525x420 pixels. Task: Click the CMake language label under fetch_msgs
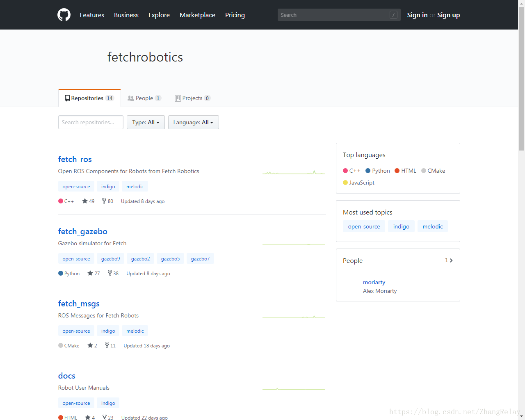tap(72, 346)
